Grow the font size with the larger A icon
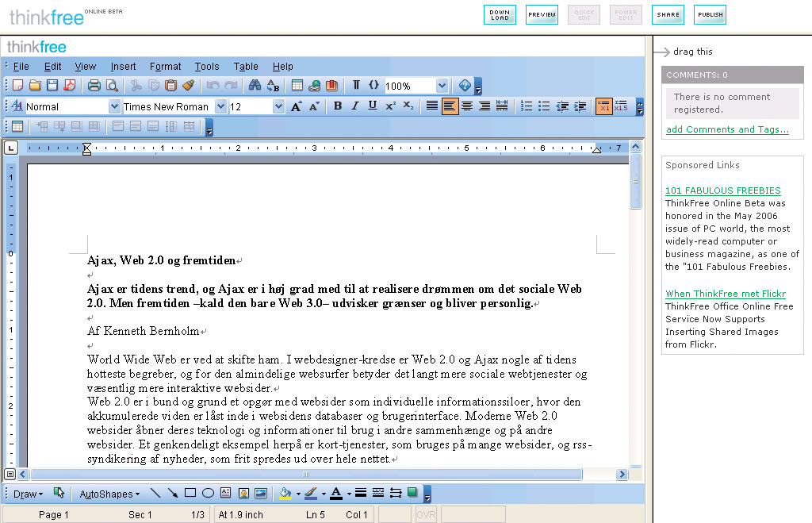Image resolution: width=812 pixels, height=523 pixels. [297, 107]
